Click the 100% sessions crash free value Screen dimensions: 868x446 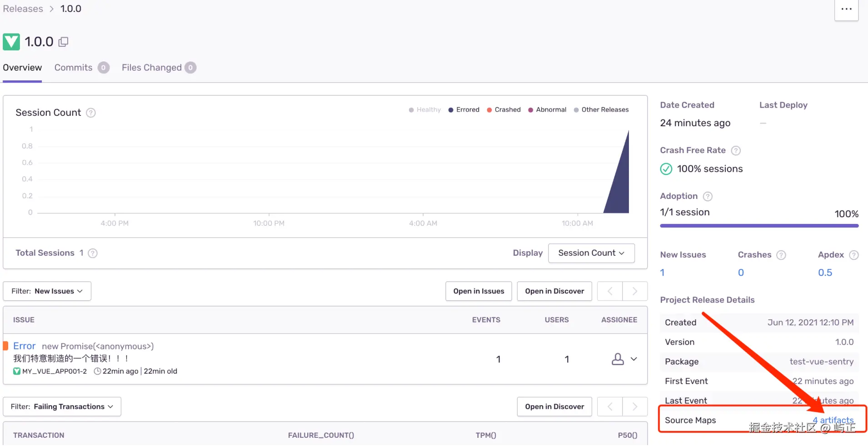pos(710,169)
